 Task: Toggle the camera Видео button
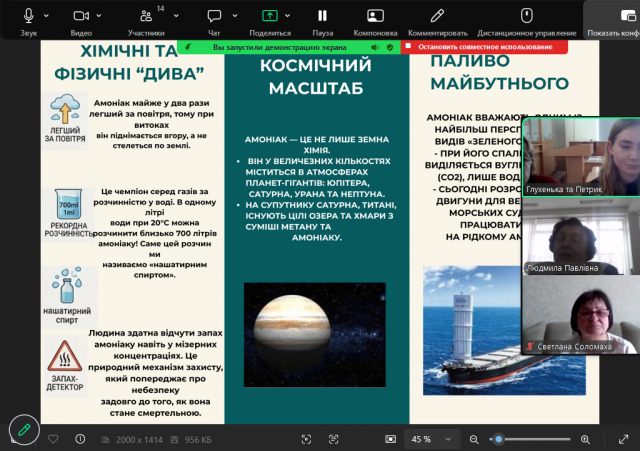tap(81, 16)
